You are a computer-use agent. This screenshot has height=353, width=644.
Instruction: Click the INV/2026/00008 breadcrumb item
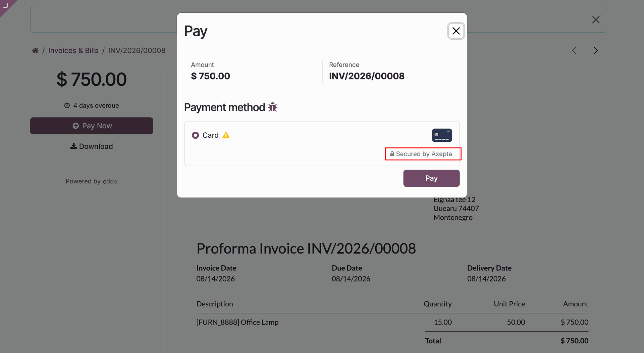[x=137, y=50]
